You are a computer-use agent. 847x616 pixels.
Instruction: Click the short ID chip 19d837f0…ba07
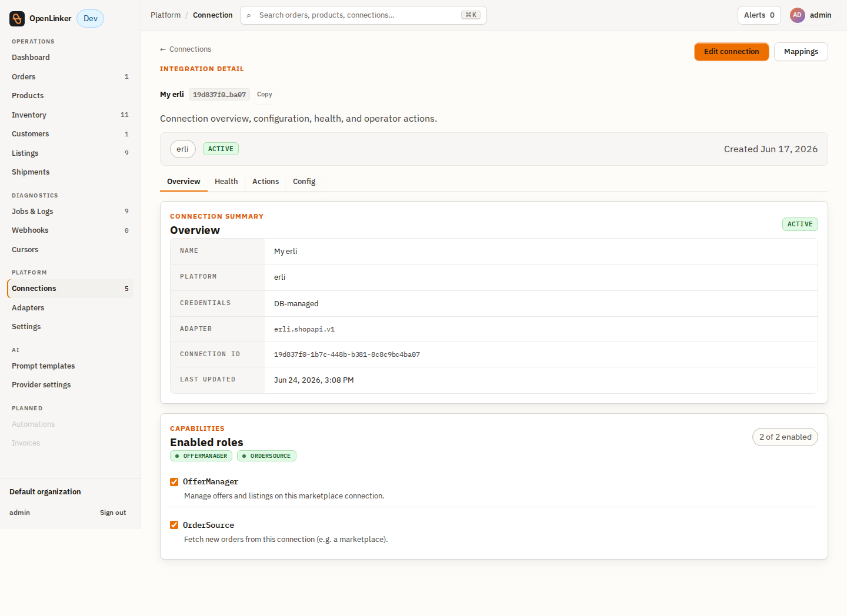[219, 95]
